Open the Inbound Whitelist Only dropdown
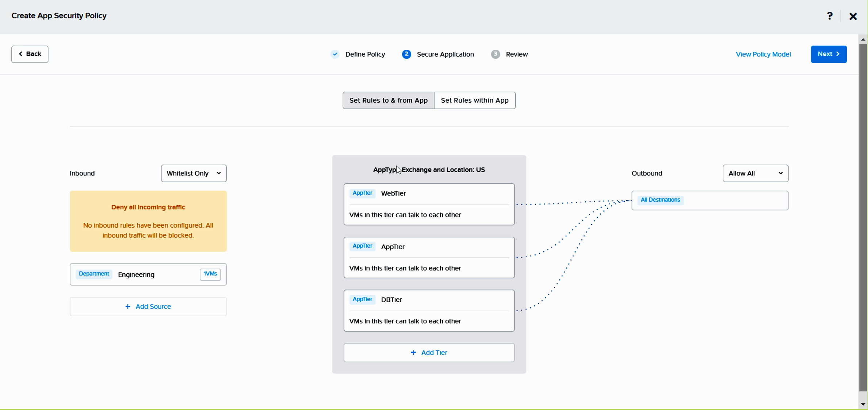Screen dimensions: 868x410 [194, 173]
